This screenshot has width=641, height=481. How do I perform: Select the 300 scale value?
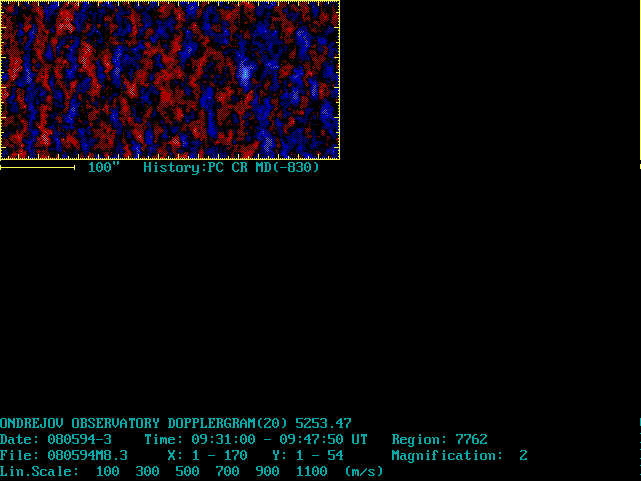[x=148, y=471]
